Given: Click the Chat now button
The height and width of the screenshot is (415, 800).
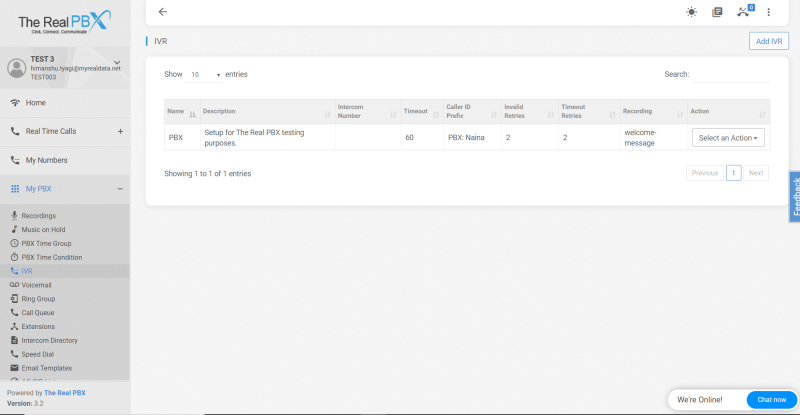Looking at the screenshot, I should point(772,400).
